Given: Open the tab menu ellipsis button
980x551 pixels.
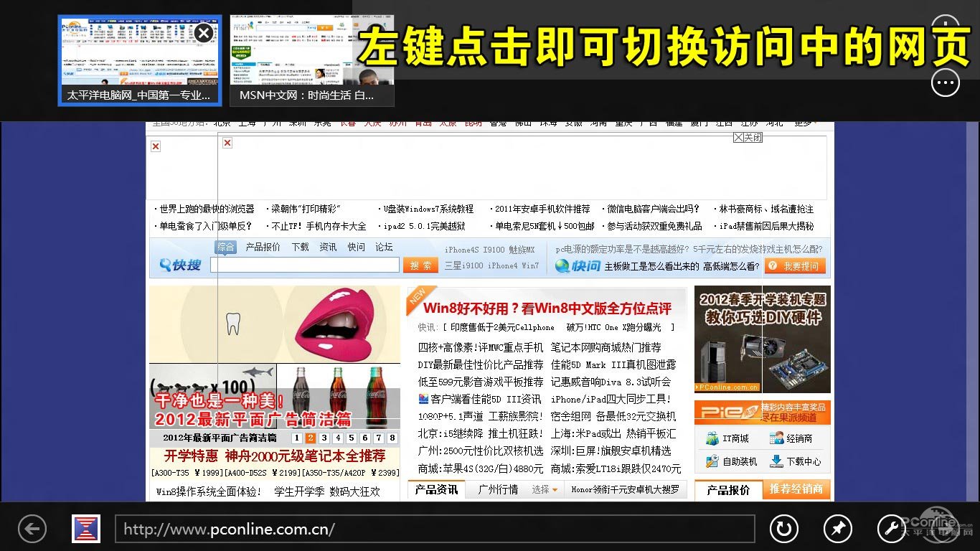Looking at the screenshot, I should pyautogui.click(x=946, y=83).
